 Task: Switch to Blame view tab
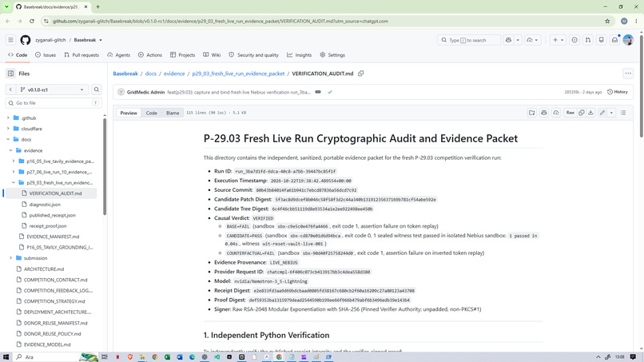(x=173, y=113)
